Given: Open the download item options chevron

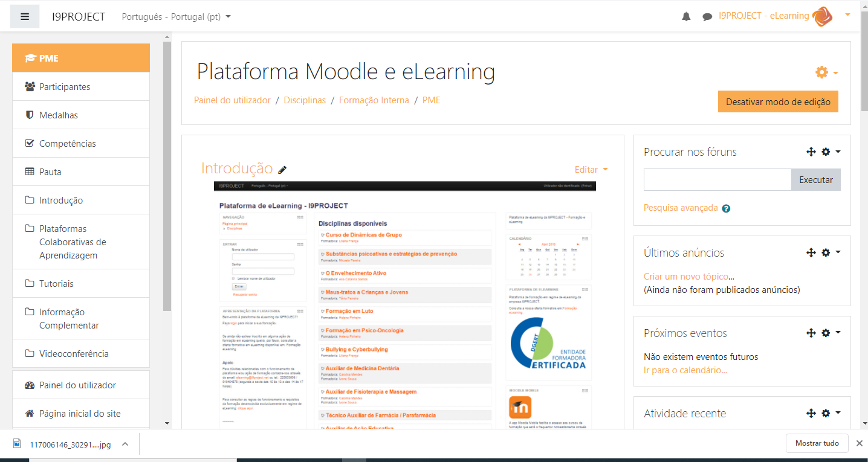Looking at the screenshot, I should click(x=125, y=444).
